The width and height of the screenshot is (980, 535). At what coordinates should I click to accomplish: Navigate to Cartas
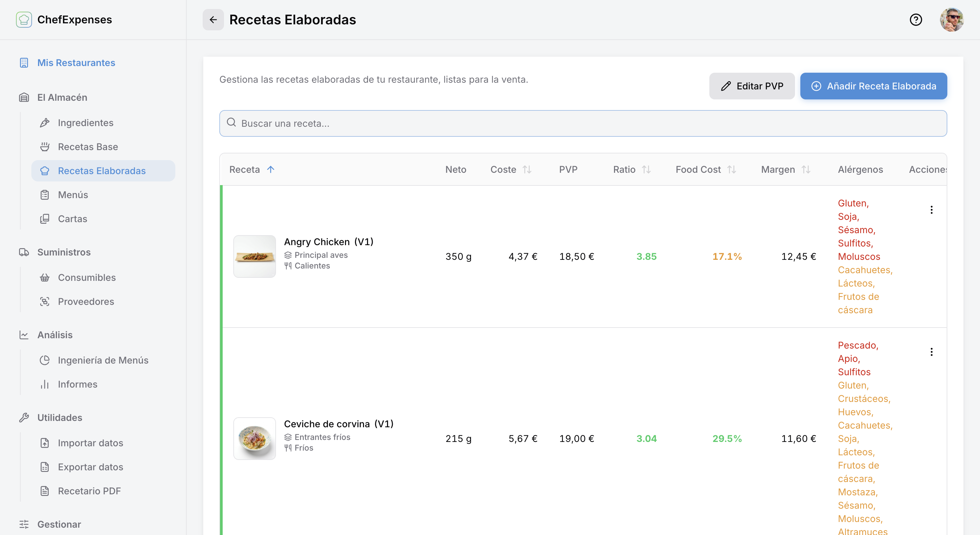click(x=72, y=218)
